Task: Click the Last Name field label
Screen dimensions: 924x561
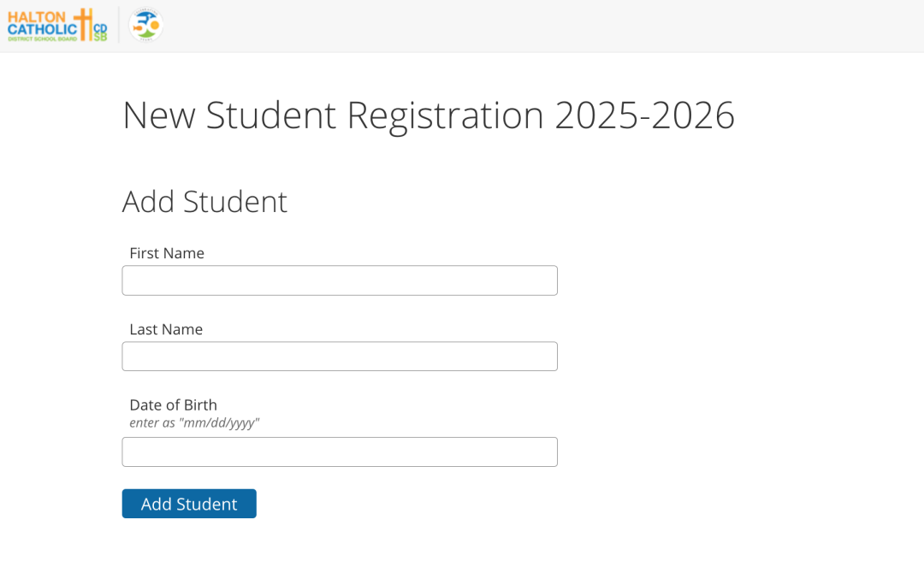Action: [x=166, y=329]
